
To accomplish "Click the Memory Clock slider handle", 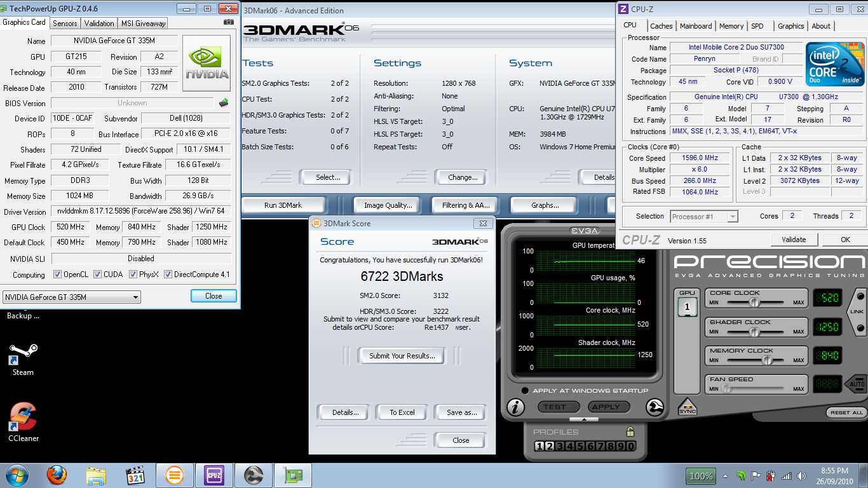I will (767, 360).
